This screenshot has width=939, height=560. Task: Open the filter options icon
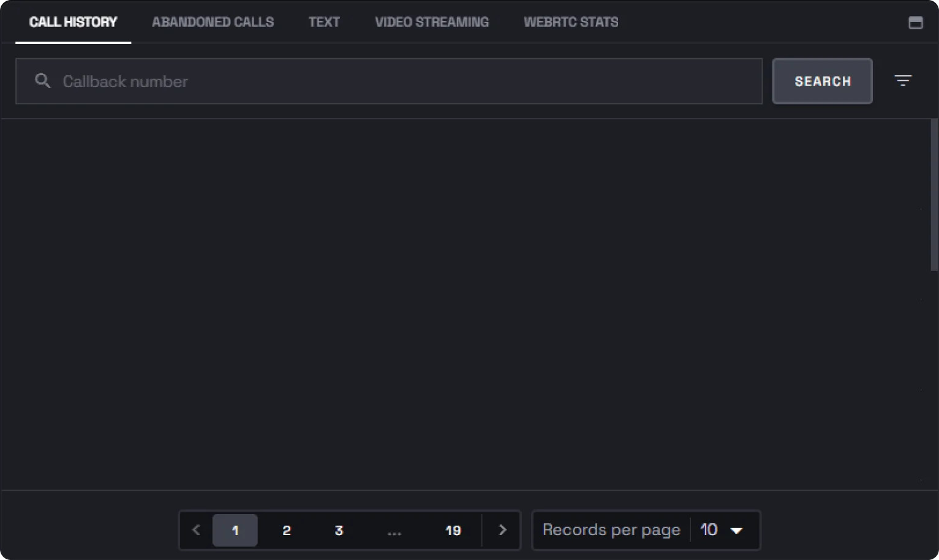point(903,81)
